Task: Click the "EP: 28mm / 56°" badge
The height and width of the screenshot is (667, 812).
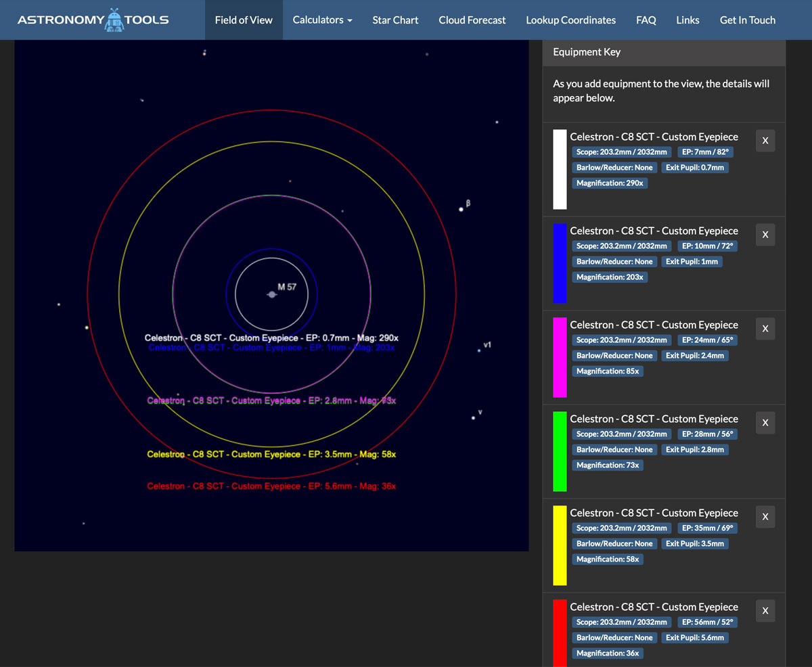Action: click(x=708, y=434)
